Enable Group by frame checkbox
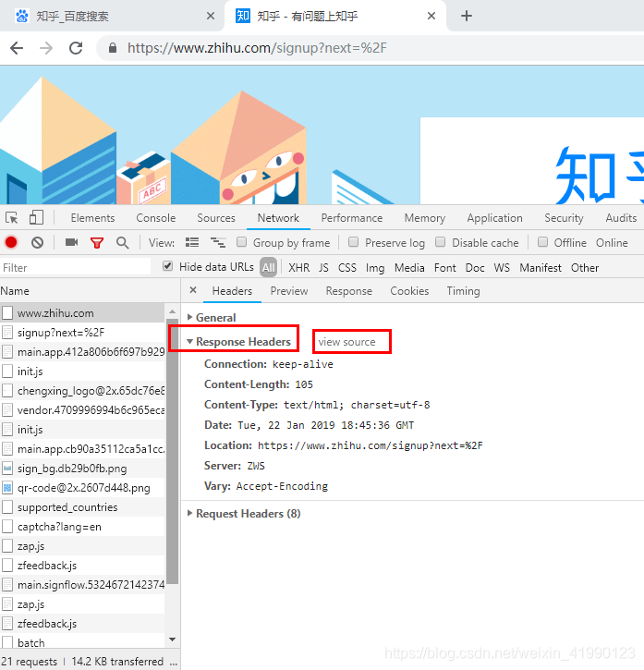 pos(241,242)
